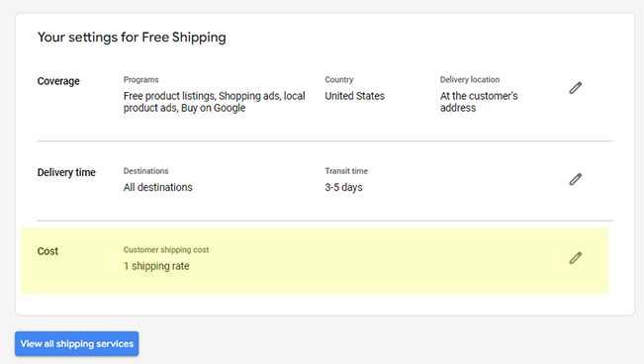Click the Destinations field label
The image size is (644, 364).
tap(145, 171)
